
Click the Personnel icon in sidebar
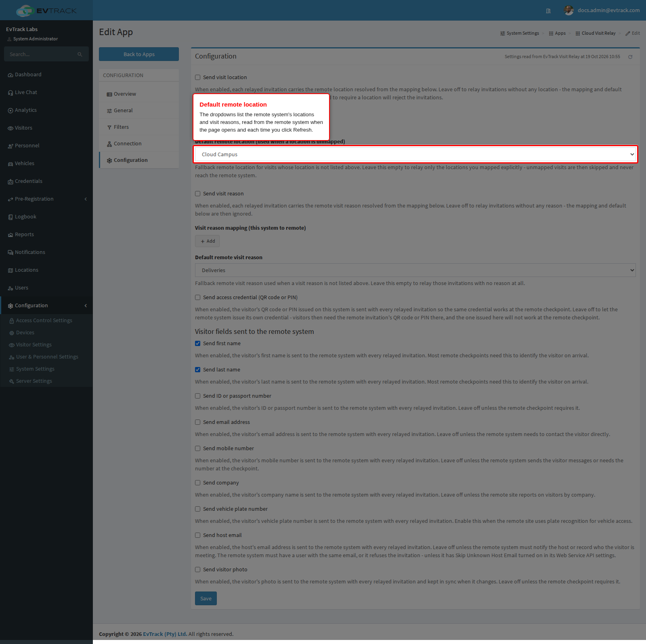coord(10,146)
